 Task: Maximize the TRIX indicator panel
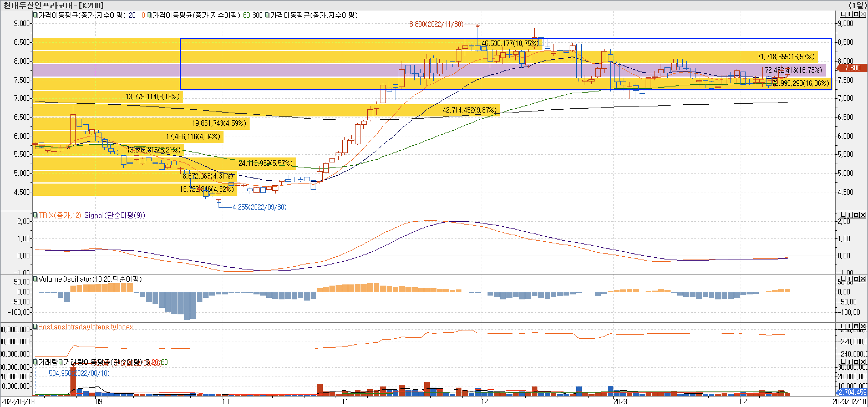856,215
